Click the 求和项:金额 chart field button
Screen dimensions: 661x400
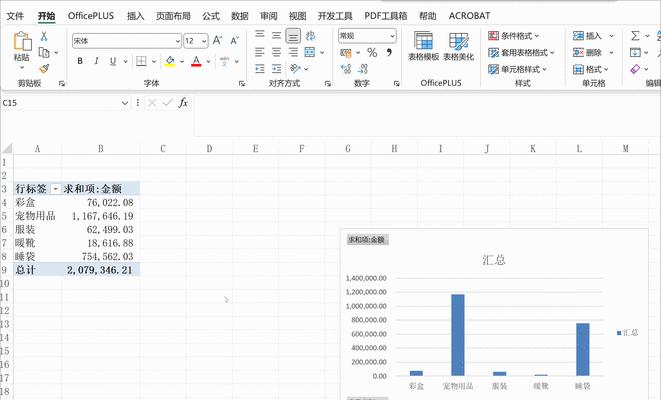point(367,240)
